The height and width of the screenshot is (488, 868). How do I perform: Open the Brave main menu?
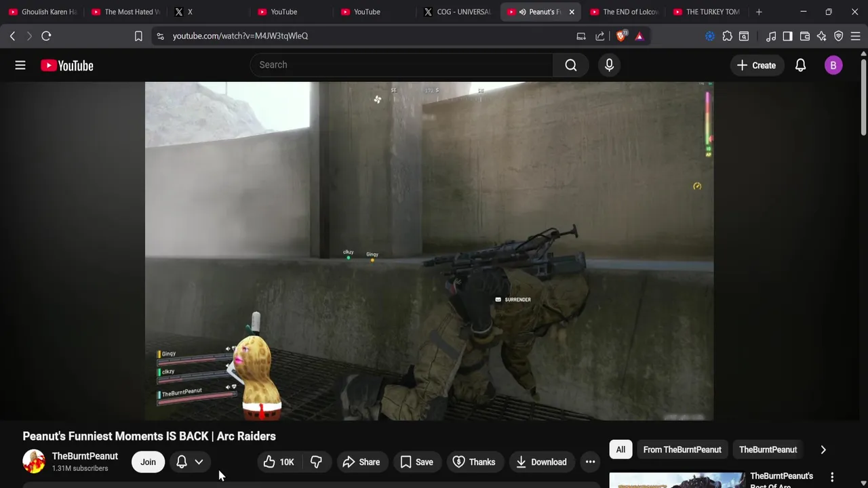(855, 36)
